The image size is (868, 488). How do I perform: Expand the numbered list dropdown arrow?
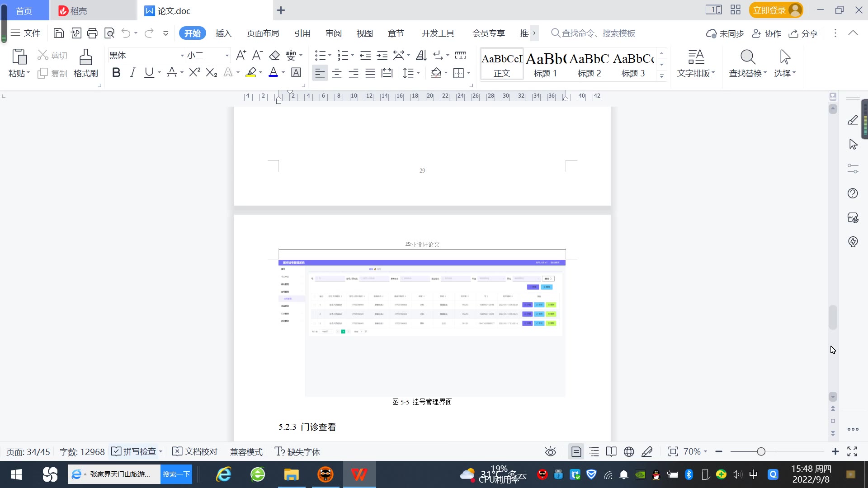point(352,55)
